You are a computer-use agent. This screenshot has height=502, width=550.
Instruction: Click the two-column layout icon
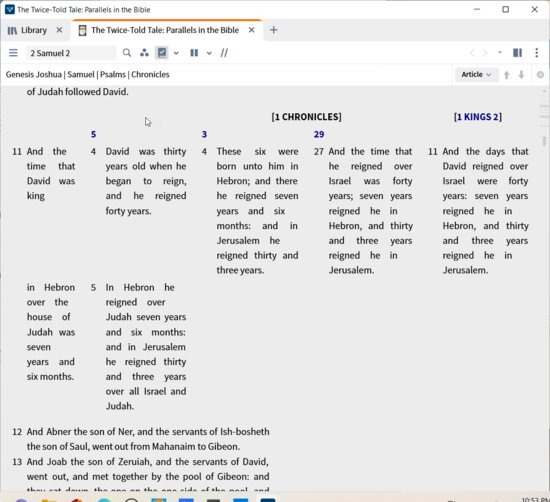tap(194, 53)
